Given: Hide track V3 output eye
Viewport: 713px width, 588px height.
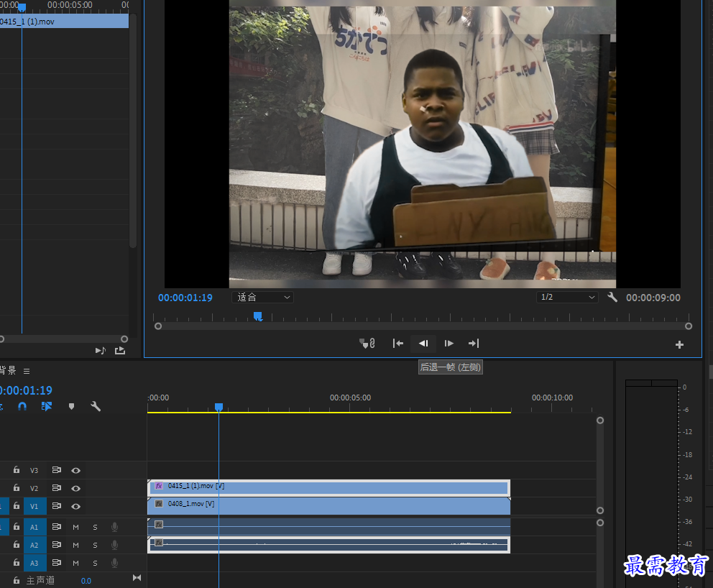Looking at the screenshot, I should pyautogui.click(x=76, y=470).
